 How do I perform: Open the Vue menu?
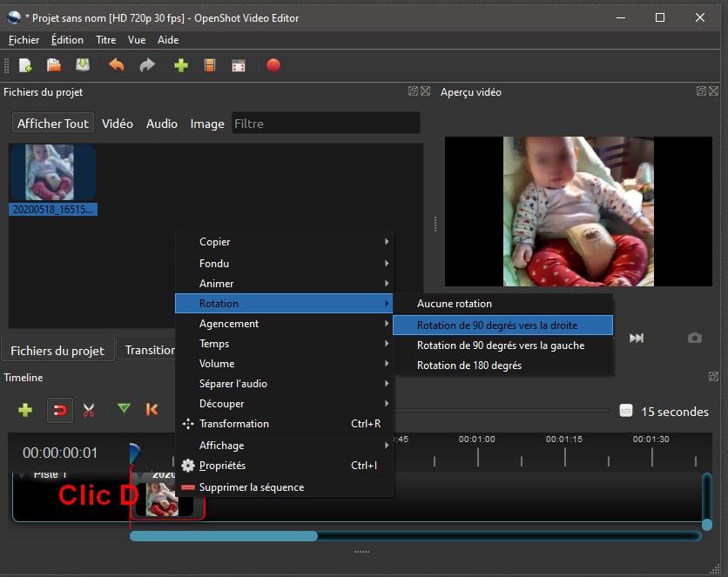pos(137,40)
